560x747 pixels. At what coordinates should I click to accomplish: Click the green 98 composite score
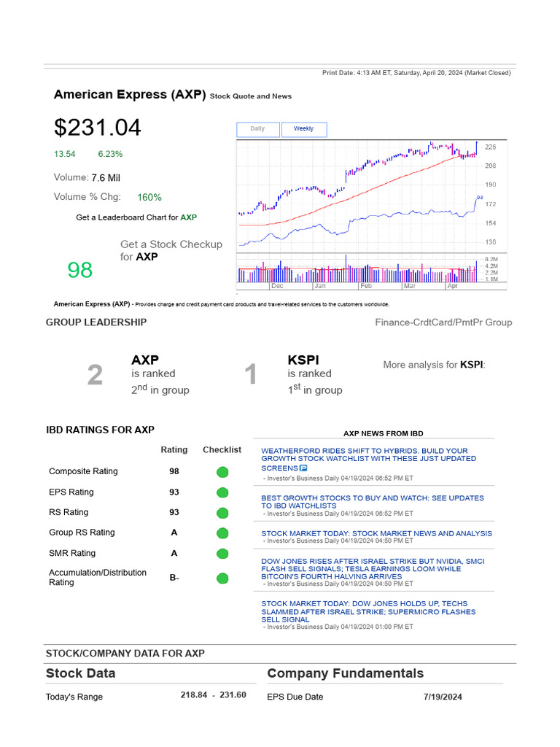[80, 271]
